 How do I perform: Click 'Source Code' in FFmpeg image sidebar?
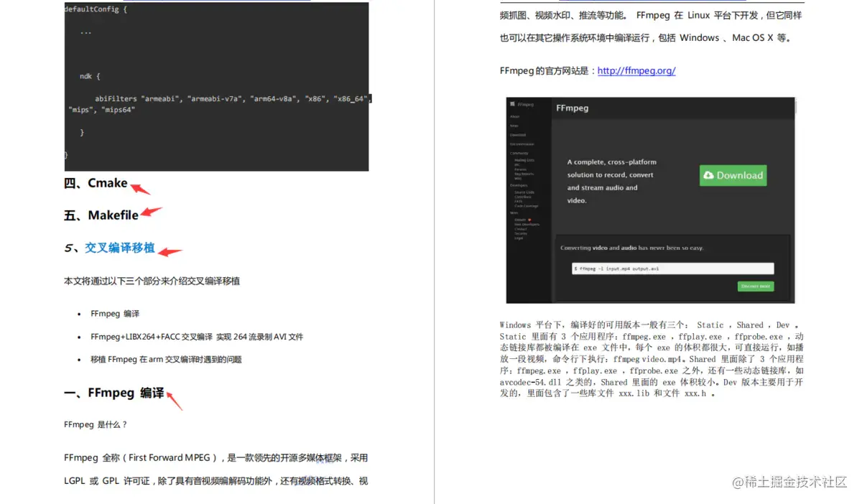[524, 192]
